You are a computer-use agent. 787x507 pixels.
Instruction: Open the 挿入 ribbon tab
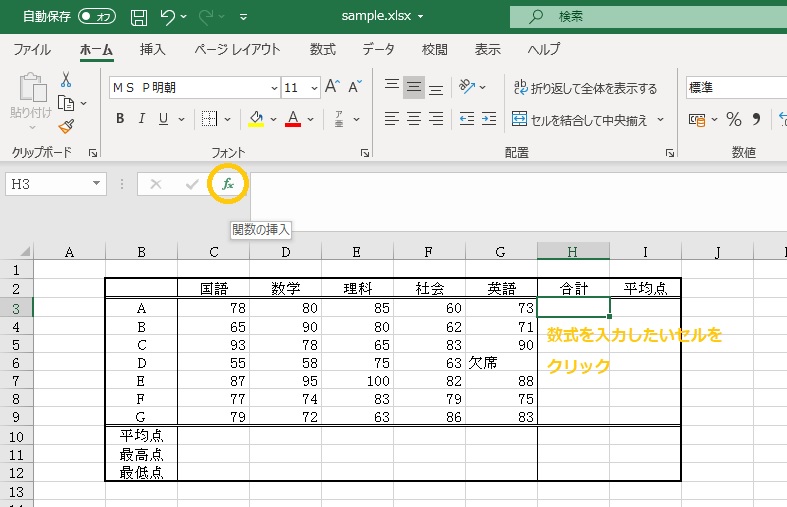point(153,49)
